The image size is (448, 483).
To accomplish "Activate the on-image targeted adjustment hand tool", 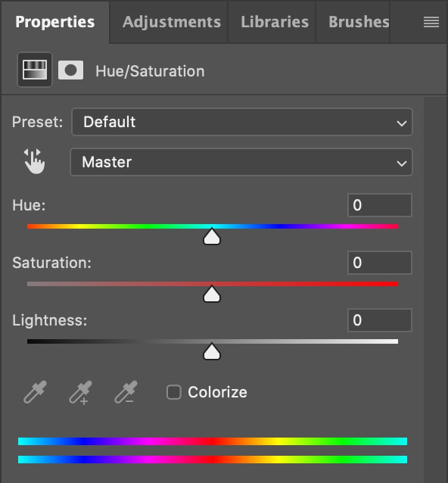I will tap(35, 161).
